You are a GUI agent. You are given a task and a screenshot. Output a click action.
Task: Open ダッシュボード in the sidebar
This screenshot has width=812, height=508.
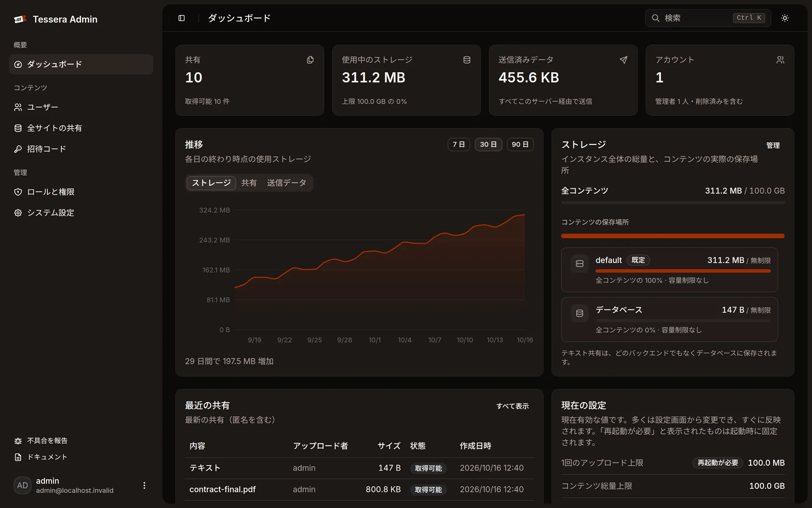click(x=81, y=64)
